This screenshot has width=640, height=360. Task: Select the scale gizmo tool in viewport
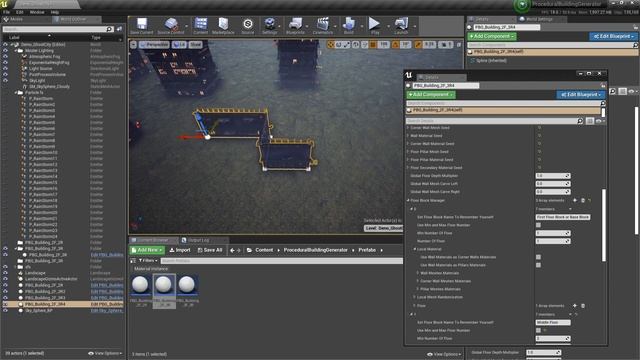click(347, 44)
